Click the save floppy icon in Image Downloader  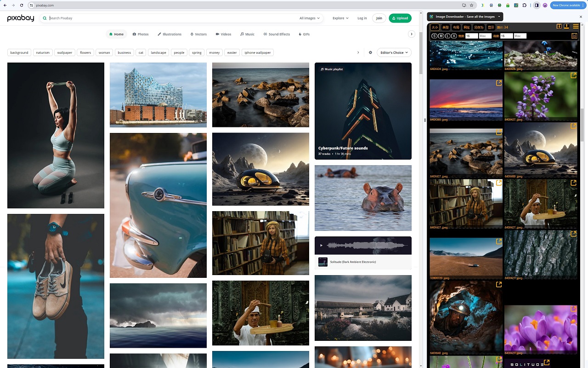[x=574, y=36]
